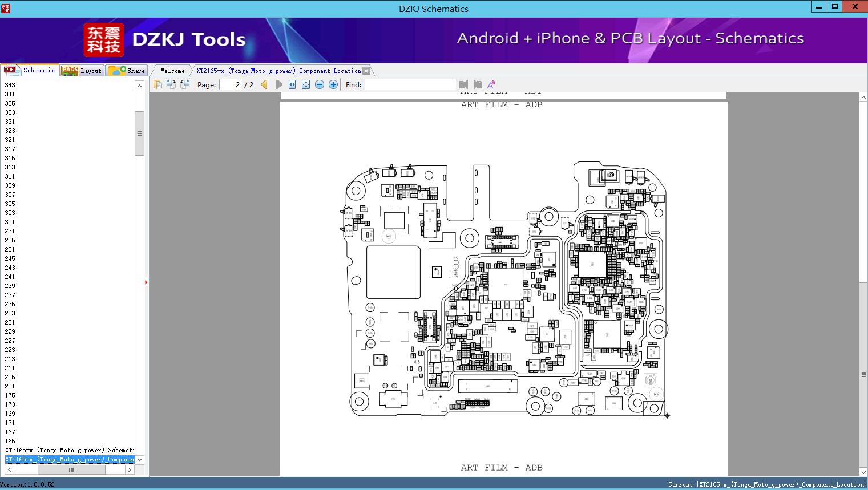
Task: Toggle the match case search icon
Action: (491, 84)
